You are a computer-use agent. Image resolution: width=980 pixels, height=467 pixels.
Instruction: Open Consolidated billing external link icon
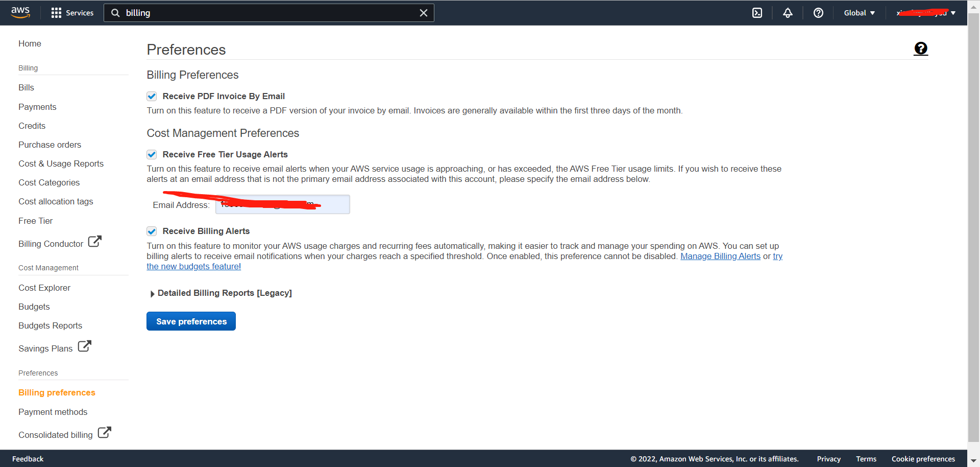pyautogui.click(x=104, y=432)
